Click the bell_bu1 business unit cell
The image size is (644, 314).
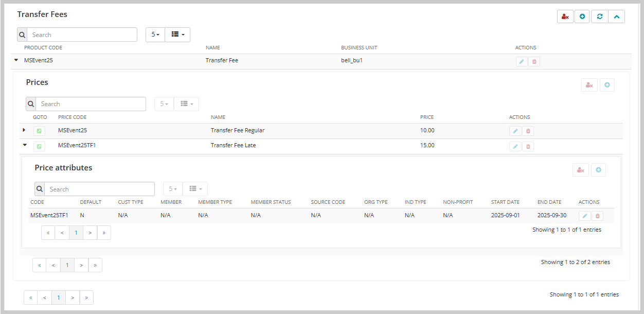352,60
